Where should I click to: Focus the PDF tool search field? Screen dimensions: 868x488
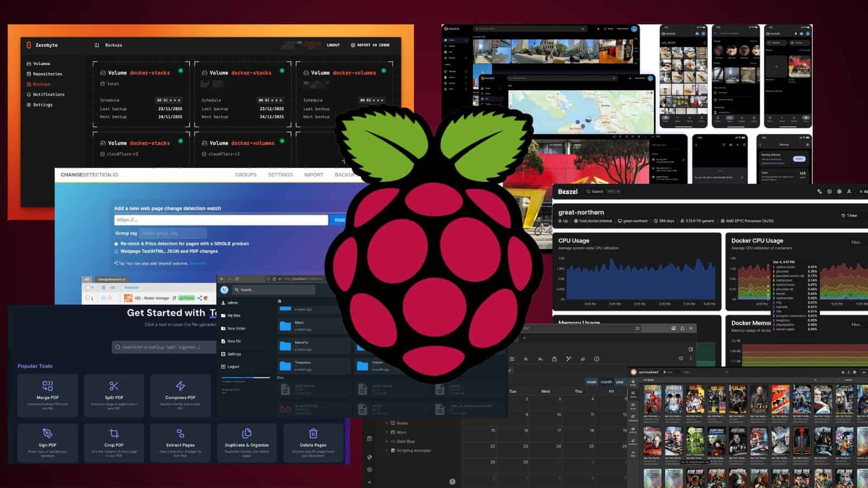click(x=164, y=347)
